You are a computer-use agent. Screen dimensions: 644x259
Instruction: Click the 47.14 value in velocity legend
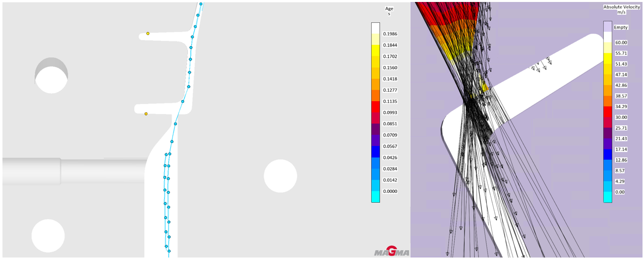[x=619, y=75]
